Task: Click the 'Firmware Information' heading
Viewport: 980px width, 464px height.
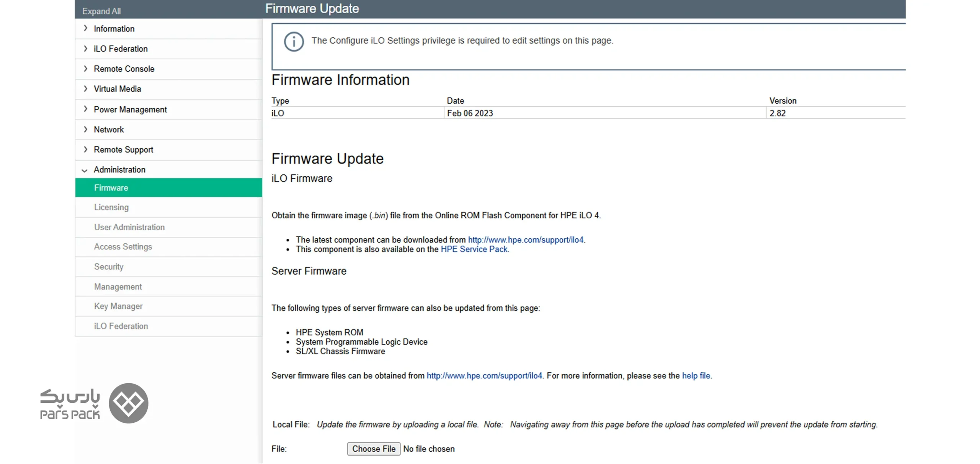Action: 340,80
